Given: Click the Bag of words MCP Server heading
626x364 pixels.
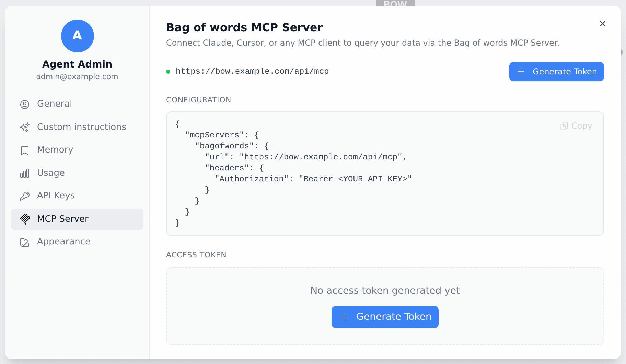Looking at the screenshot, I should pyautogui.click(x=244, y=27).
